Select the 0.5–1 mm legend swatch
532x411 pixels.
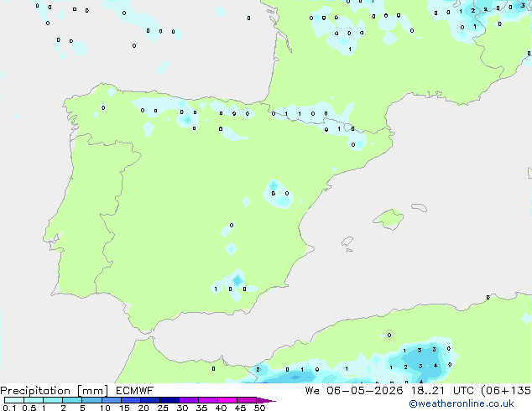(34, 400)
